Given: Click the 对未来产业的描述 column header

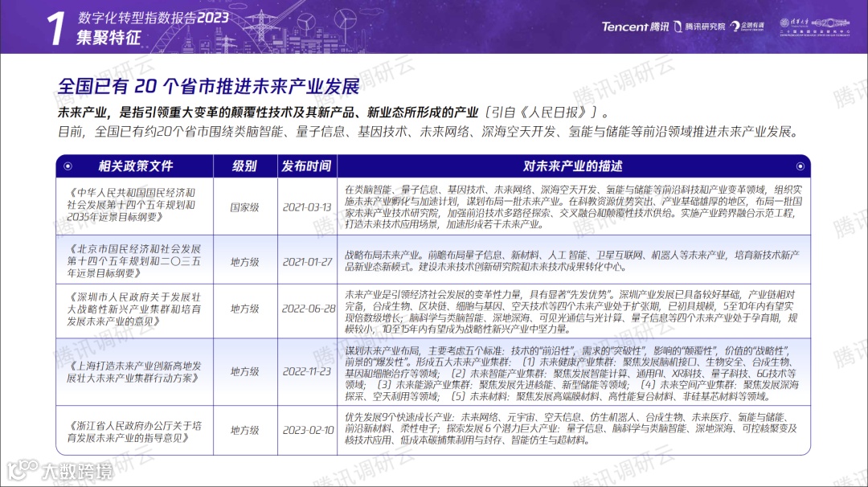Looking at the screenshot, I should coord(573,166).
